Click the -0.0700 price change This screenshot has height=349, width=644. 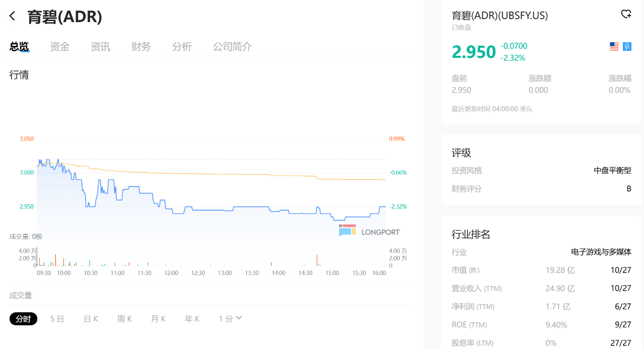pyautogui.click(x=514, y=46)
